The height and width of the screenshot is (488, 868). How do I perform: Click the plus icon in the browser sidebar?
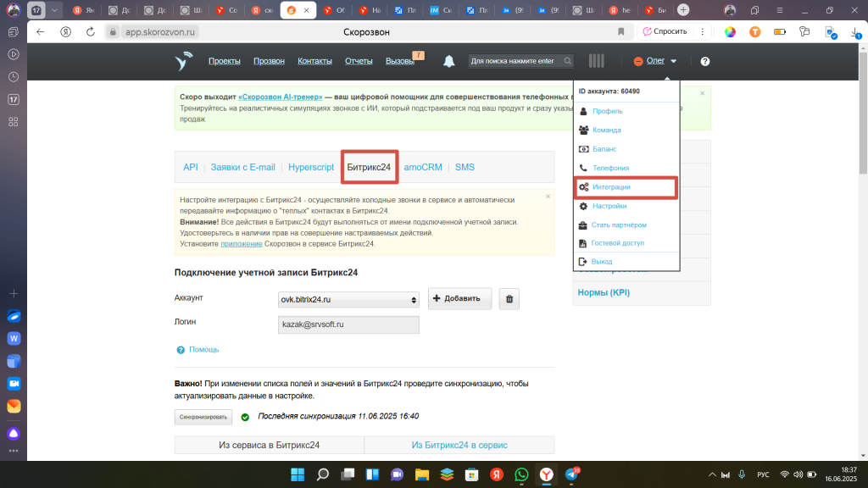pyautogui.click(x=14, y=293)
